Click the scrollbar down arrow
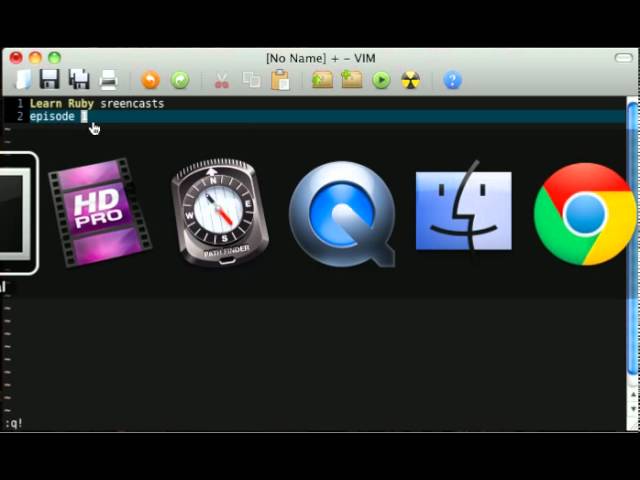The width and height of the screenshot is (640, 480). [x=633, y=409]
